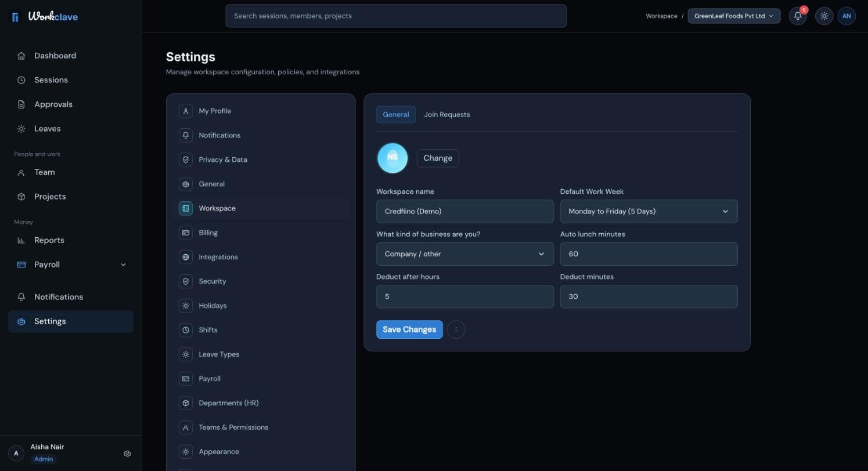Click the Workspace name input field
This screenshot has width=868, height=471.
[x=465, y=211]
